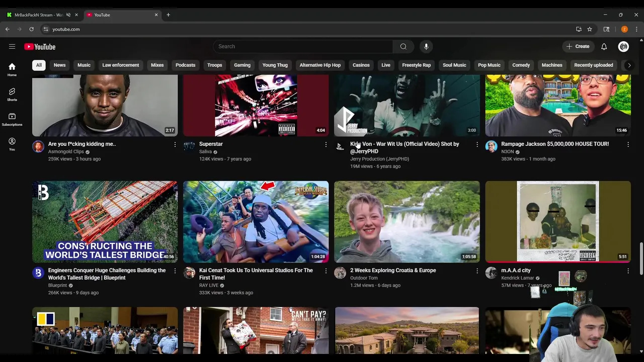Open Saliva channel avatar
The height and width of the screenshot is (362, 644).
(x=189, y=146)
